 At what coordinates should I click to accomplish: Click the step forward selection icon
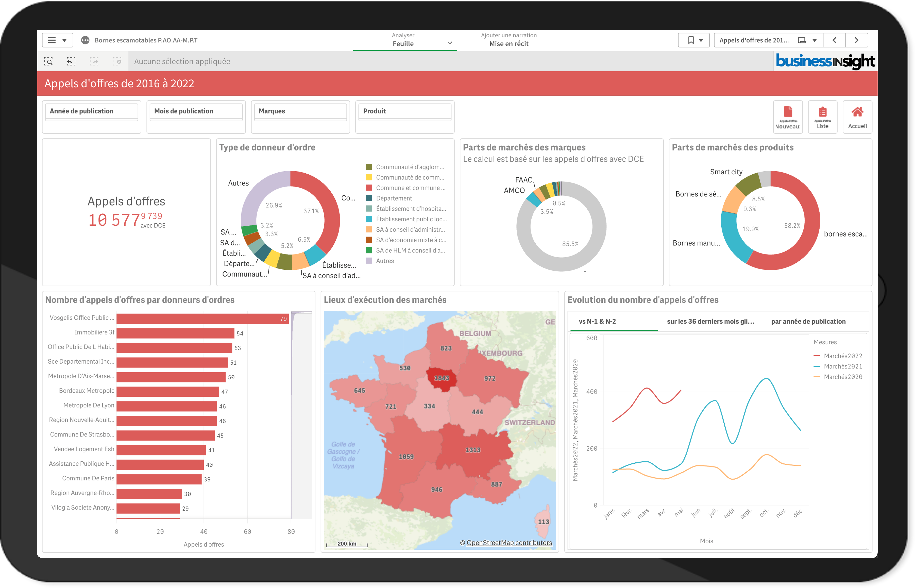[x=94, y=61]
